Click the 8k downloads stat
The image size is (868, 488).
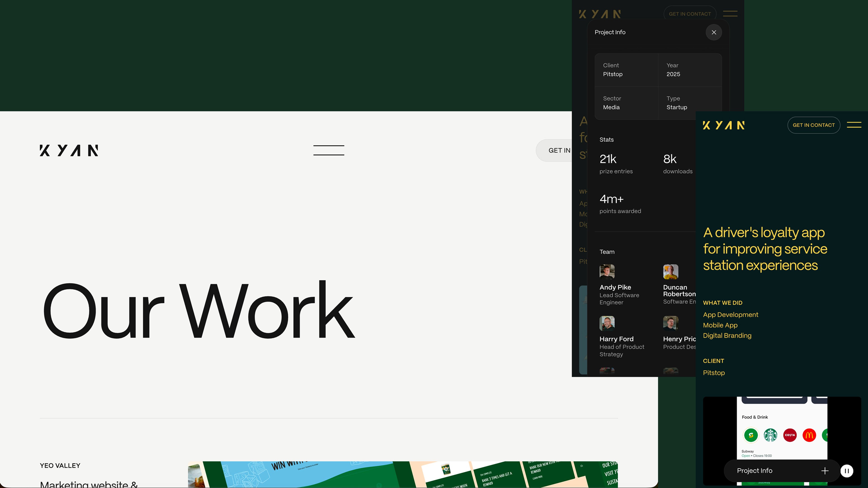[678, 164]
